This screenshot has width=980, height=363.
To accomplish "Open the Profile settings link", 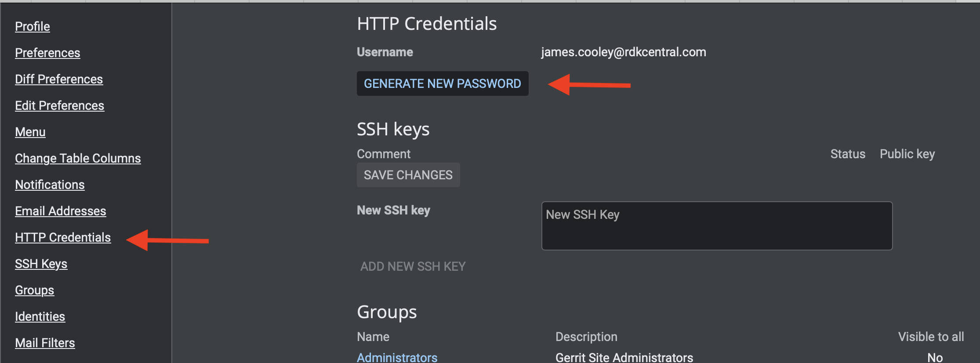I will [33, 26].
